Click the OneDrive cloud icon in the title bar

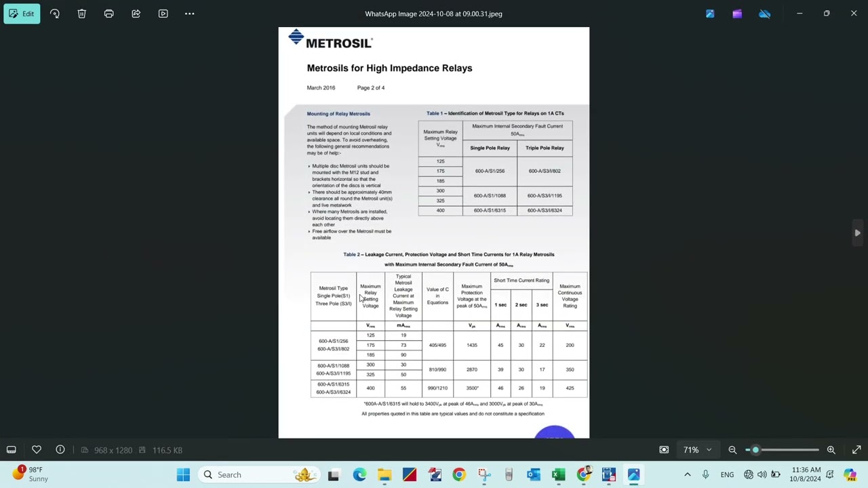coord(764,14)
